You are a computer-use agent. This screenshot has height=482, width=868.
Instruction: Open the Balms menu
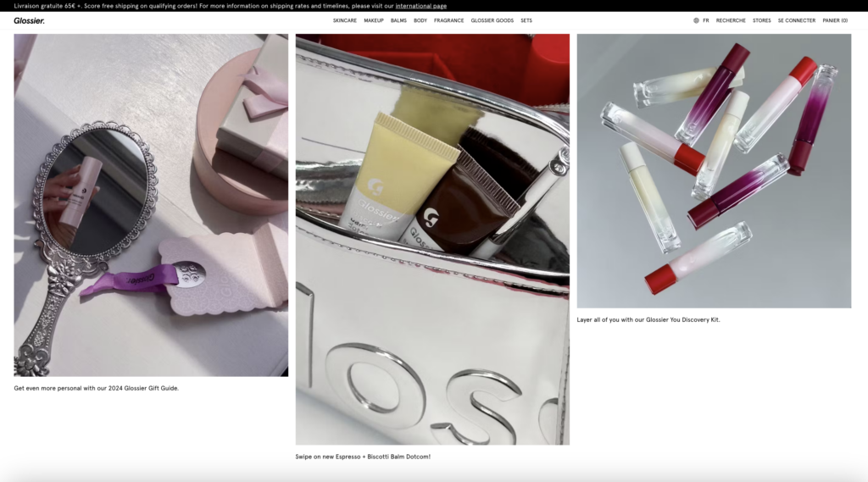[x=398, y=20]
